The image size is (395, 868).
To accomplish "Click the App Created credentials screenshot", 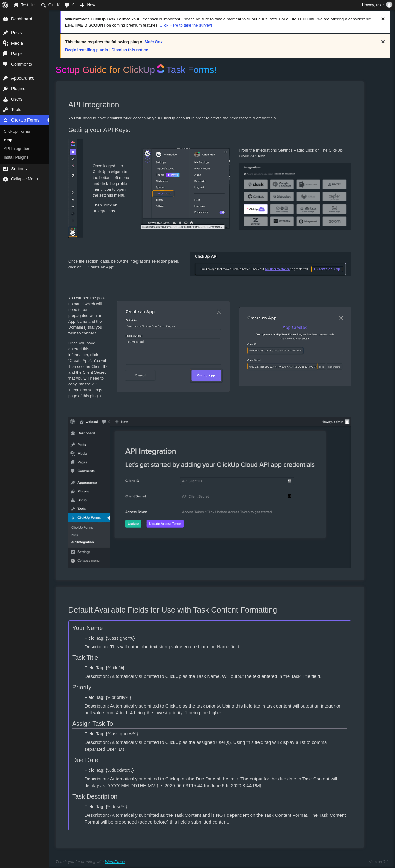I will tap(295, 347).
